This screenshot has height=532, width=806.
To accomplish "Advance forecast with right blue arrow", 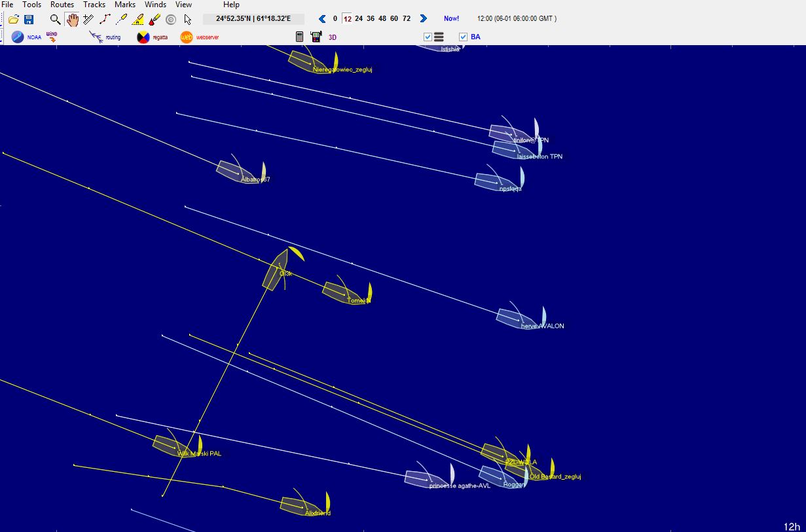I will click(x=423, y=19).
